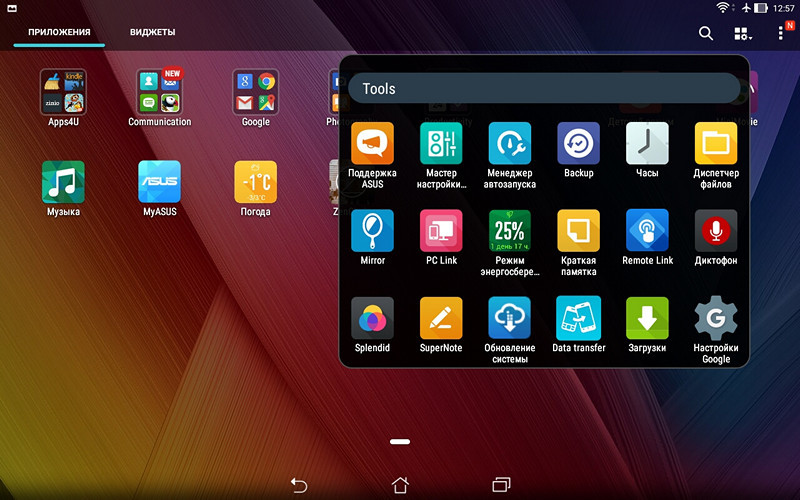Screen dimensions: 800x500
Task: Tap the Wi-Fi status icon
Action: pyautogui.click(x=723, y=8)
